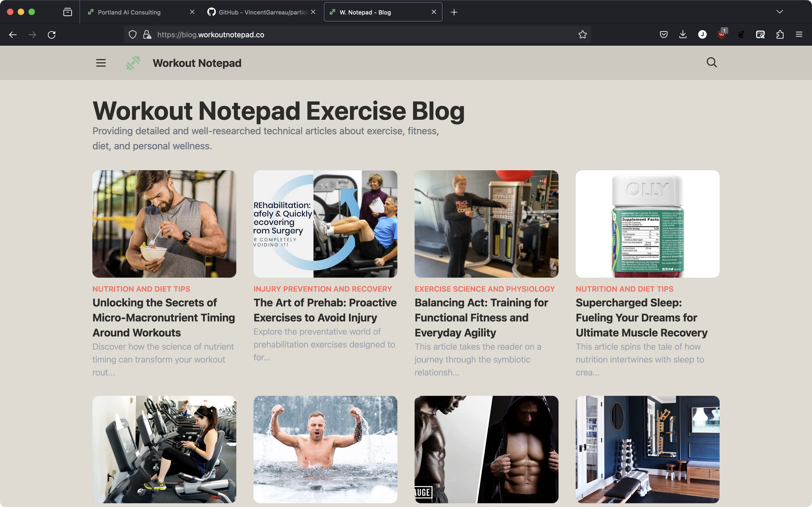Open the blog's hamburger menu
The width and height of the screenshot is (812, 507).
point(101,63)
